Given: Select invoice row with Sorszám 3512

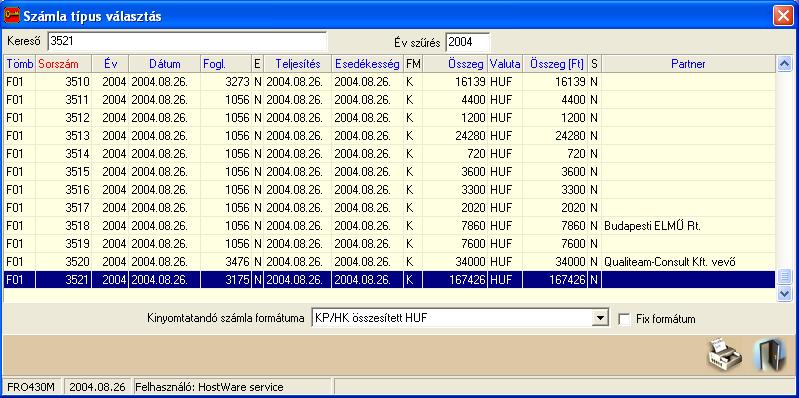Looking at the screenshot, I should [389, 118].
